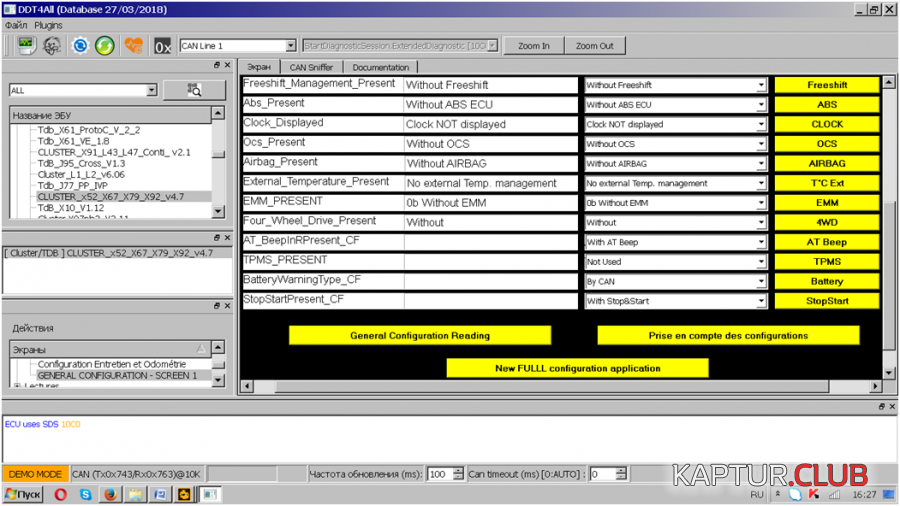Open the Without Freeshift dropdown
Image resolution: width=900 pixels, height=506 pixels.
(761, 85)
